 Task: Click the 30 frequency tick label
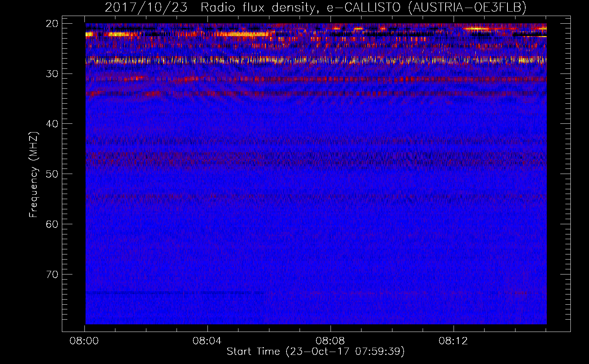pos(52,74)
